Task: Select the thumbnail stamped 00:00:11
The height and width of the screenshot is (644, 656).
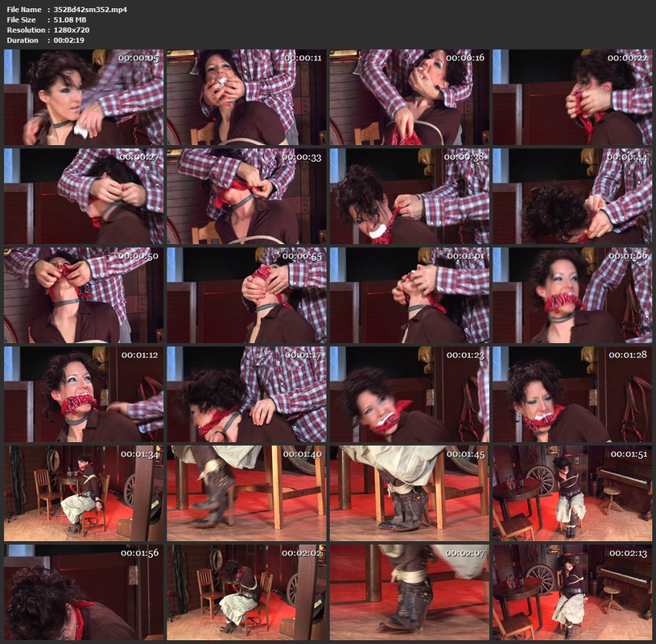Action: [x=246, y=97]
